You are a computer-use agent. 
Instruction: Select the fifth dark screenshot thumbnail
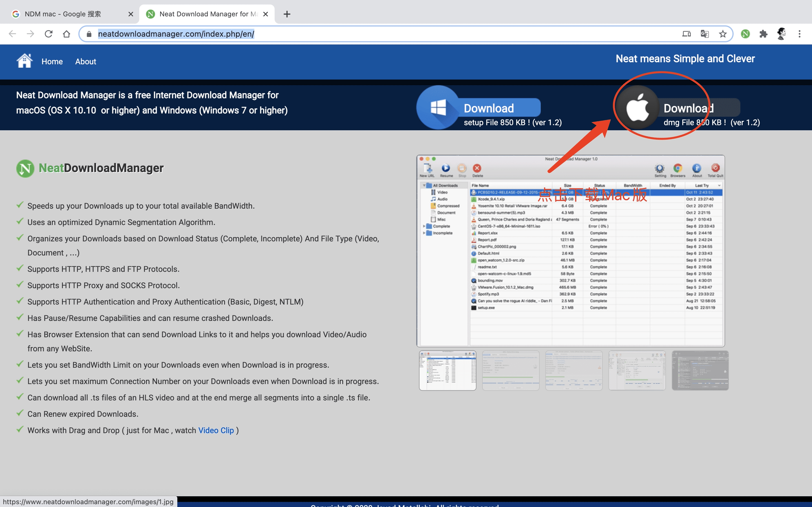tap(700, 371)
